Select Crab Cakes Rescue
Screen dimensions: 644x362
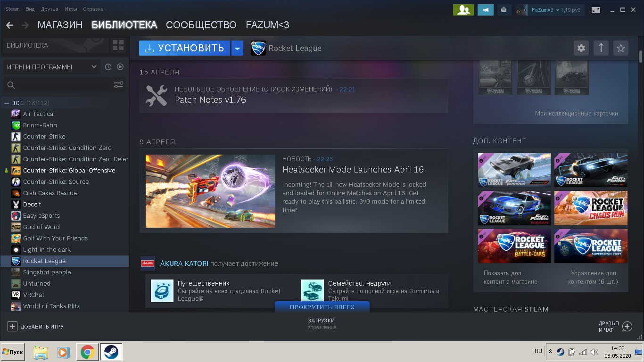coord(65,193)
